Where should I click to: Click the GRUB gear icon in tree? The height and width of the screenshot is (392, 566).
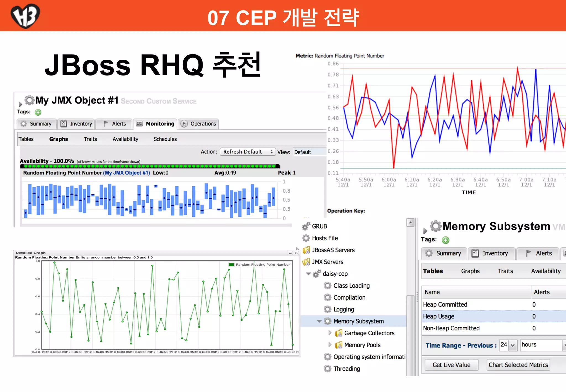306,226
